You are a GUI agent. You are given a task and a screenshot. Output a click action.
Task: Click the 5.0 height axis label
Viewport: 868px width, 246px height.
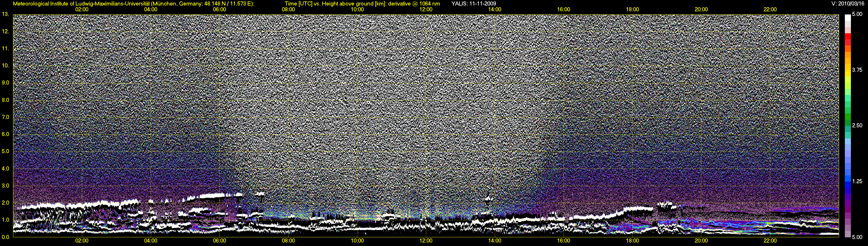tap(5, 151)
